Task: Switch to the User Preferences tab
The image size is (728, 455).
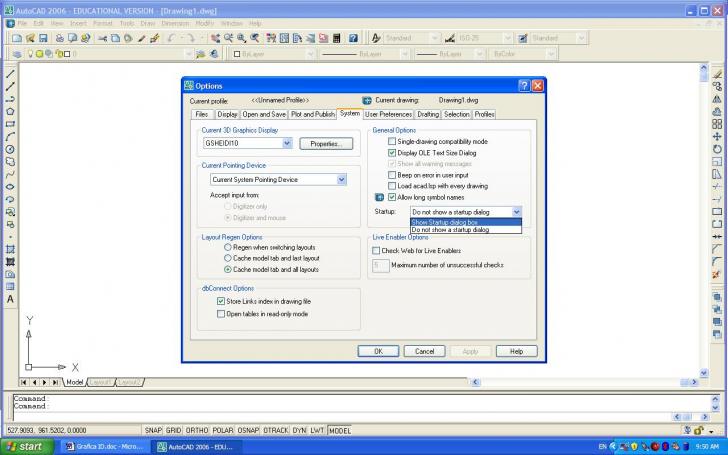Action: (388, 114)
